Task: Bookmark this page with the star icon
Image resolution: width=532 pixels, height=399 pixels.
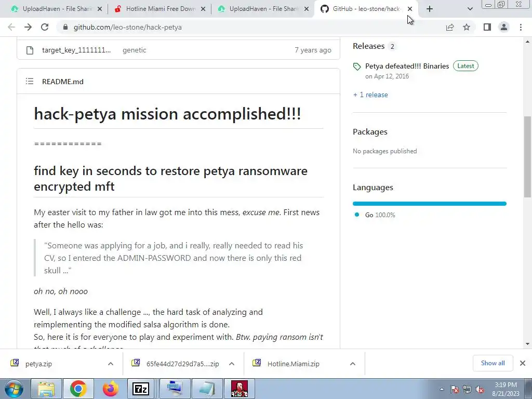Action: (467, 27)
